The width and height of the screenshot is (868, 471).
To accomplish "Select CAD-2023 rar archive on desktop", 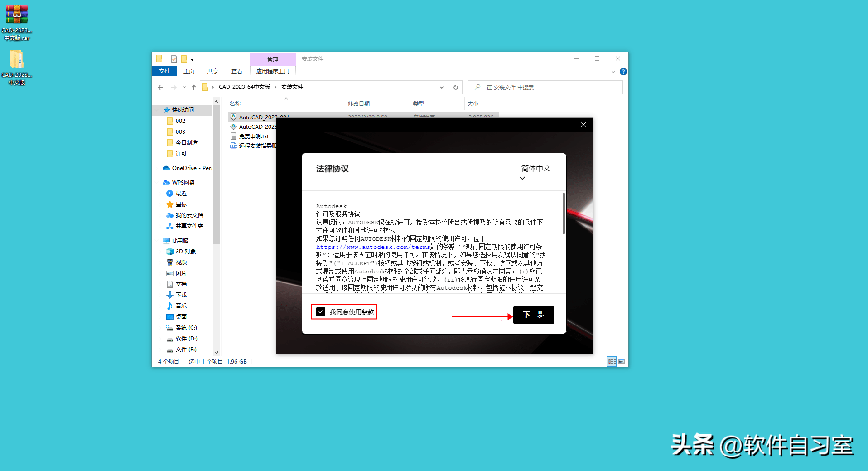I will pos(17,23).
